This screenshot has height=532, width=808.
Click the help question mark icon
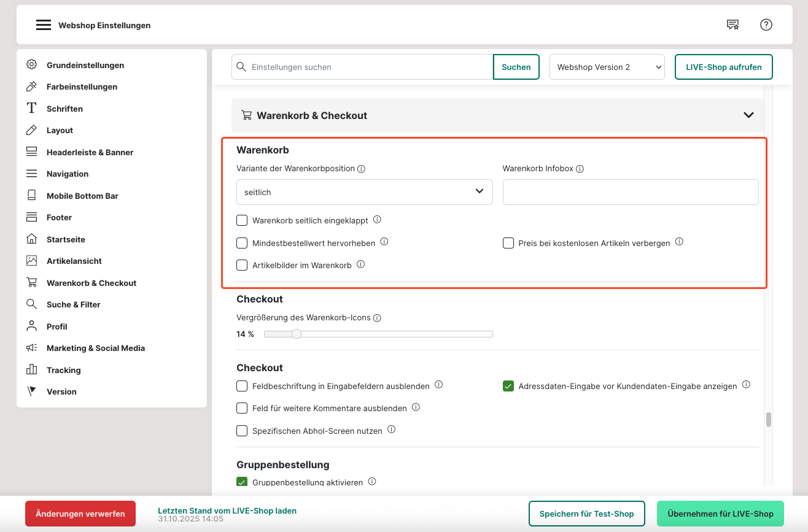tap(766, 25)
